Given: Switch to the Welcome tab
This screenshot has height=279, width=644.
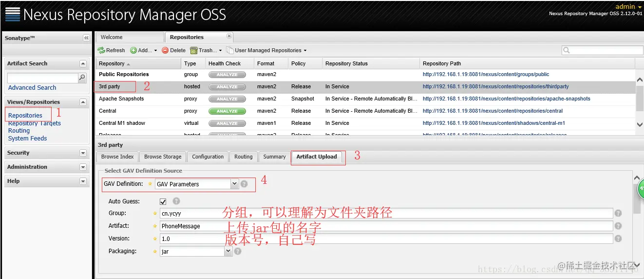Looking at the screenshot, I should (x=130, y=37).
